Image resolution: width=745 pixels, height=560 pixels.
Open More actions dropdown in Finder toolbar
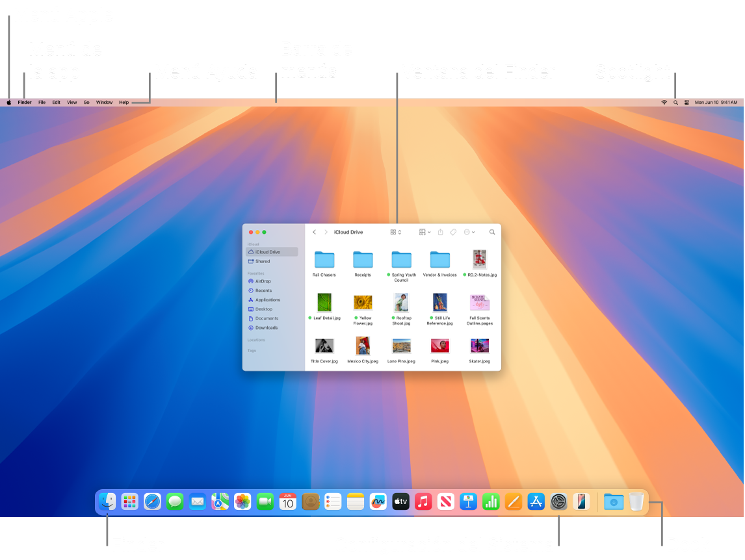point(469,232)
